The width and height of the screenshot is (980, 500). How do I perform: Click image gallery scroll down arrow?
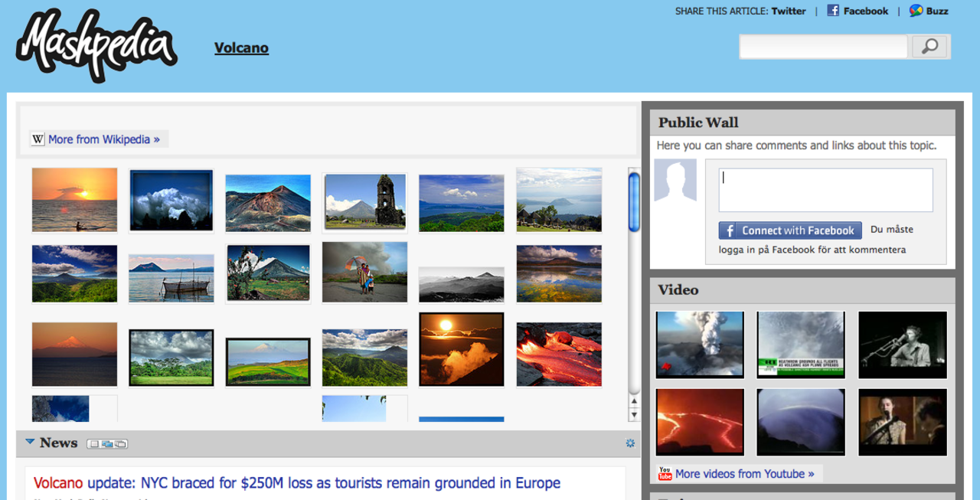634,414
